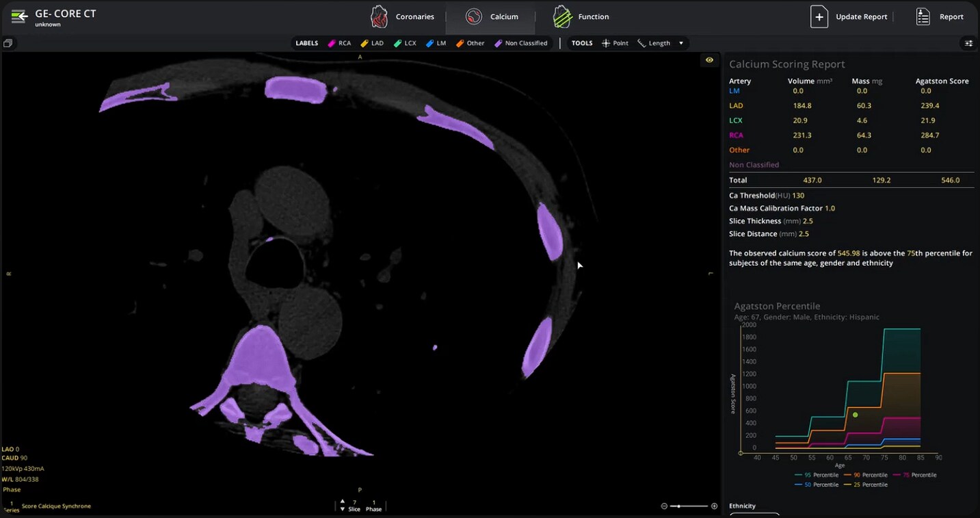
Task: Select the Non Classified purple label marker
Action: tap(499, 43)
